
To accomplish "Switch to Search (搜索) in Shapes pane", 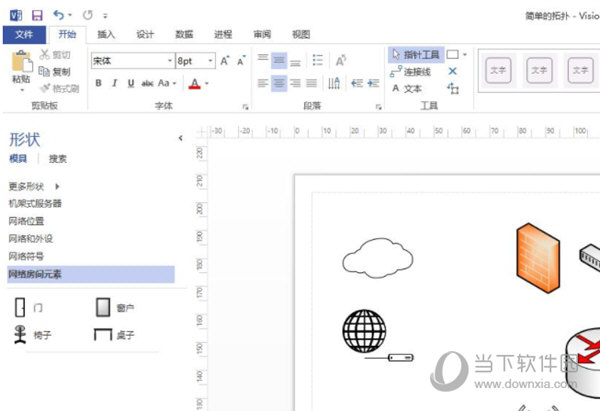I will tap(58, 158).
